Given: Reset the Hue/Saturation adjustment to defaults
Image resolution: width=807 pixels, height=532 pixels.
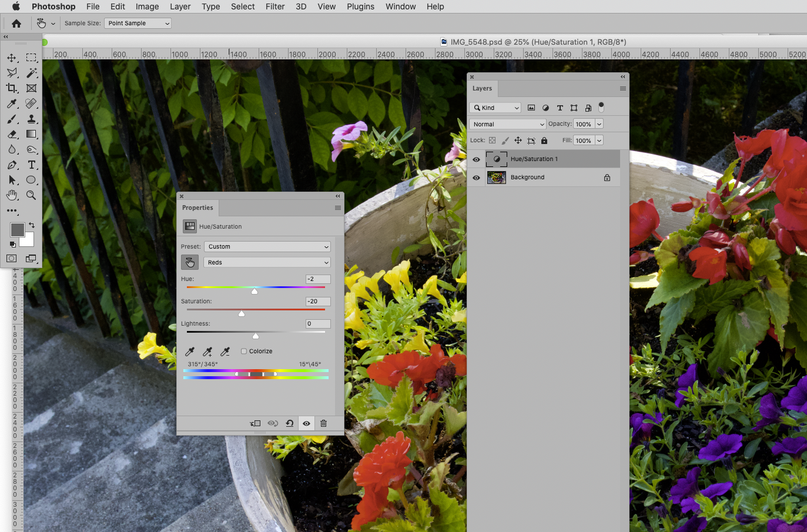Looking at the screenshot, I should tap(289, 423).
